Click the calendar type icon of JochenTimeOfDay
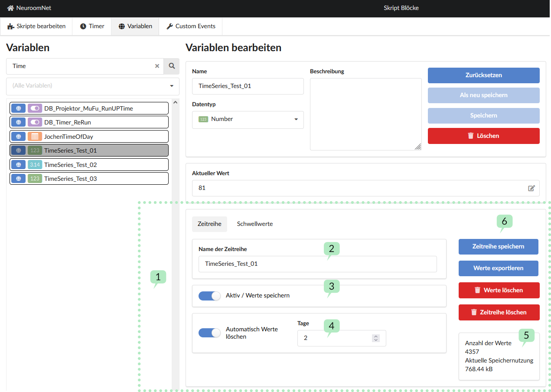This screenshot has height=392, width=551. pos(35,137)
